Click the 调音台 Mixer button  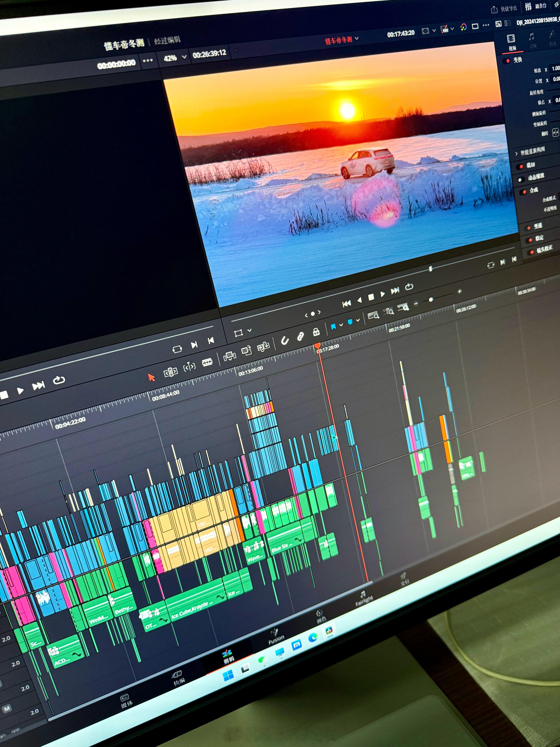(x=536, y=6)
